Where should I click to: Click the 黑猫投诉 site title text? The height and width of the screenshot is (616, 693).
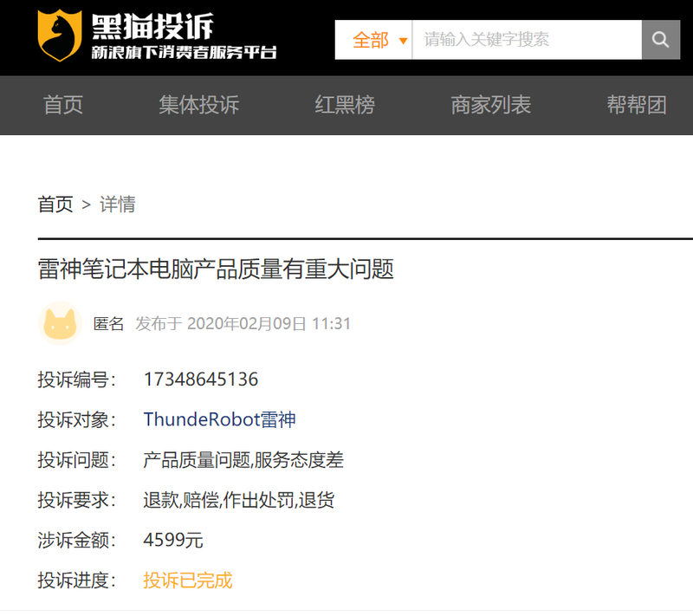153,27
